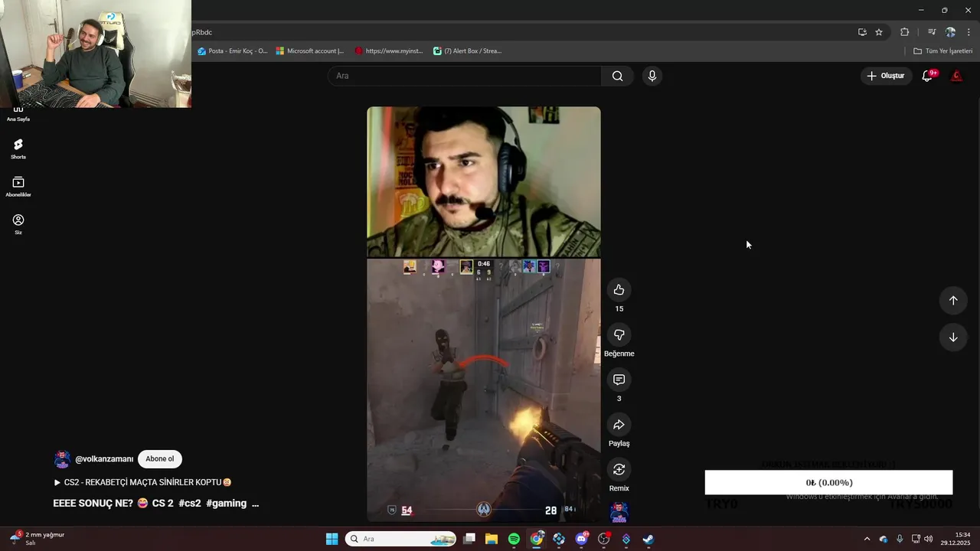
Task: Go to Ana Sayfa in sidebar
Action: tap(18, 114)
